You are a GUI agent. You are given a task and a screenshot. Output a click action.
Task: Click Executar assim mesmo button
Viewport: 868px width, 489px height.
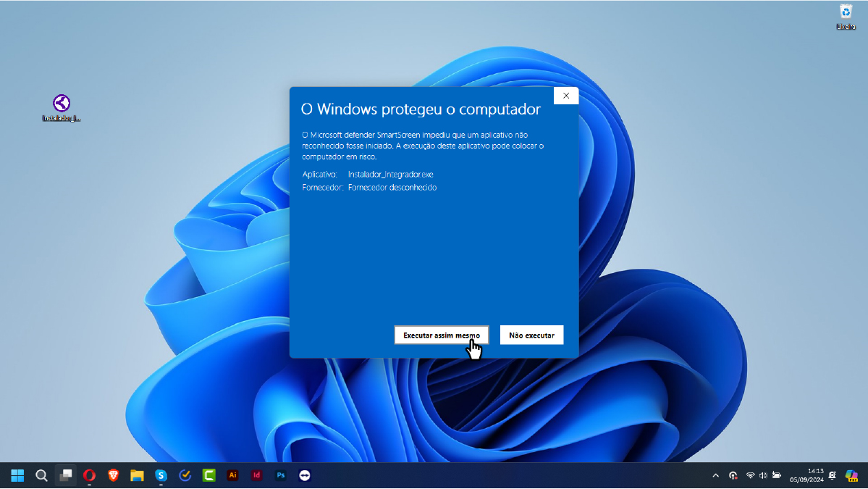(x=441, y=335)
